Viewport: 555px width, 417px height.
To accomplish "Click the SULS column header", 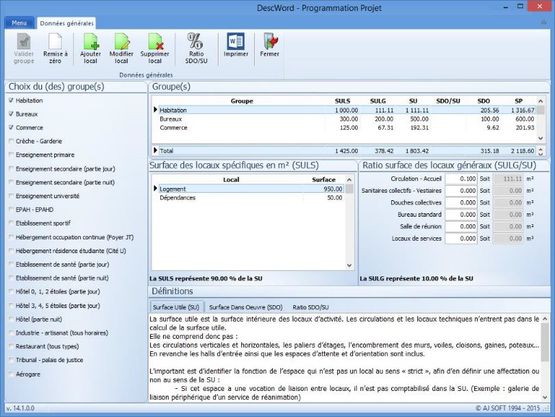I will [342, 101].
